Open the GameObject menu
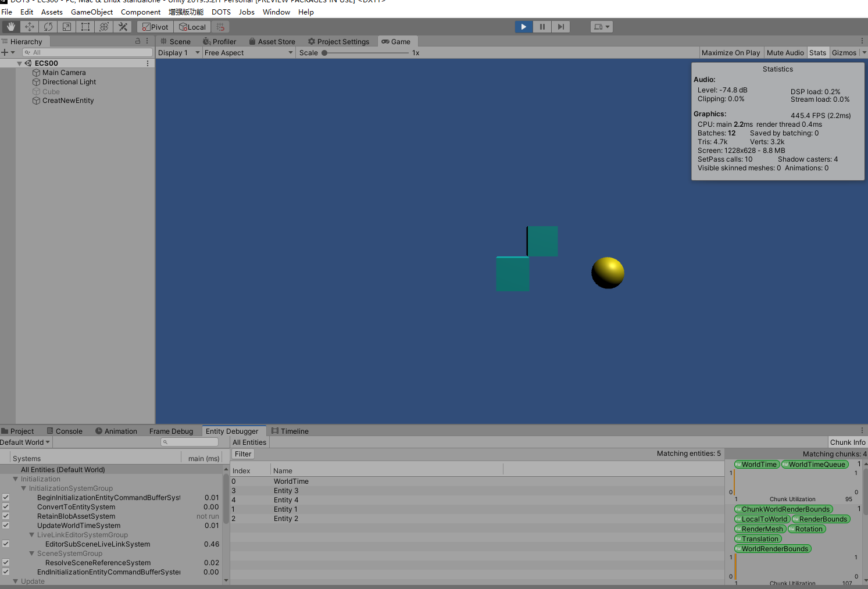 coord(91,12)
